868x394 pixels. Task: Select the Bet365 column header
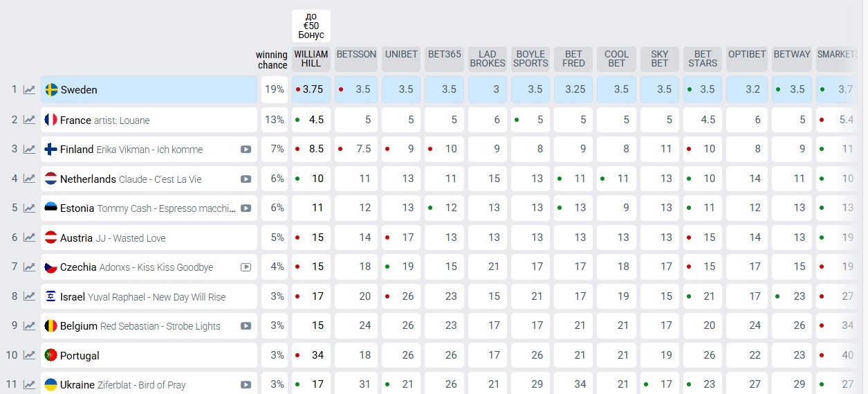click(x=444, y=55)
